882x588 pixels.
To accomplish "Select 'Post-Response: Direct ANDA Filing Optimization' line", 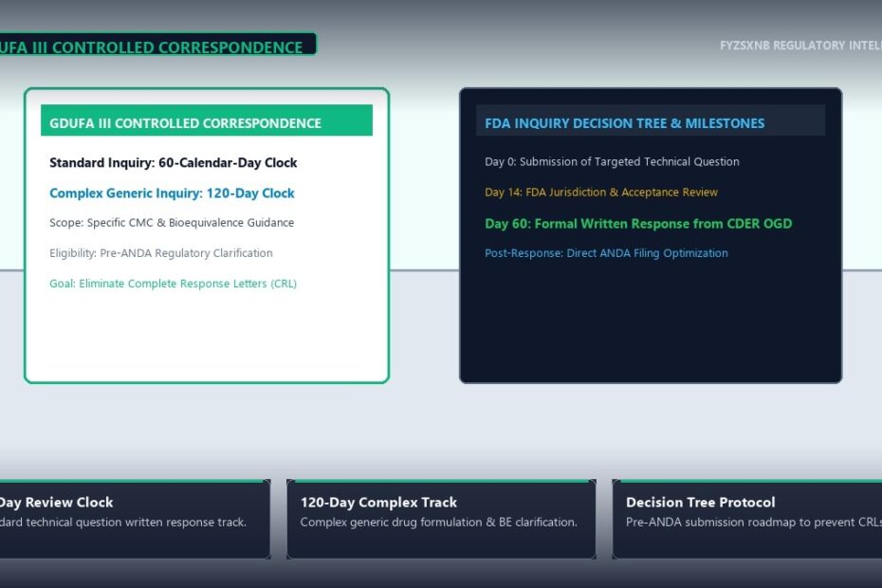I will [606, 253].
